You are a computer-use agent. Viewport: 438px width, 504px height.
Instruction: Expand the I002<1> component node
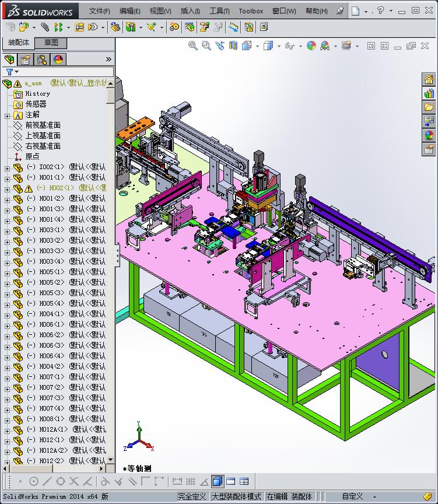pos(7,169)
